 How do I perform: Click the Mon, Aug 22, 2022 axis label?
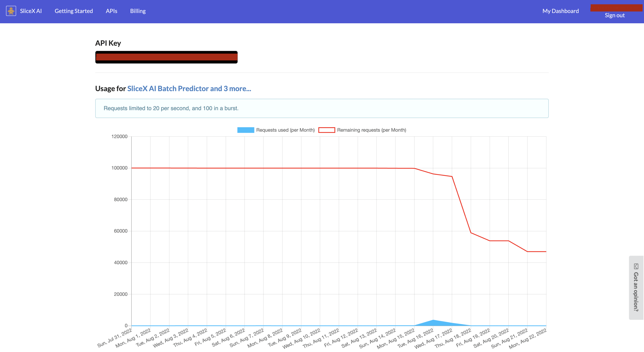(528, 339)
